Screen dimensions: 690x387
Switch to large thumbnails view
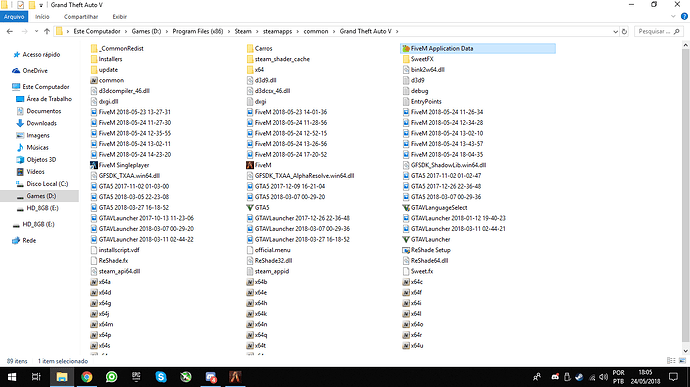click(683, 361)
